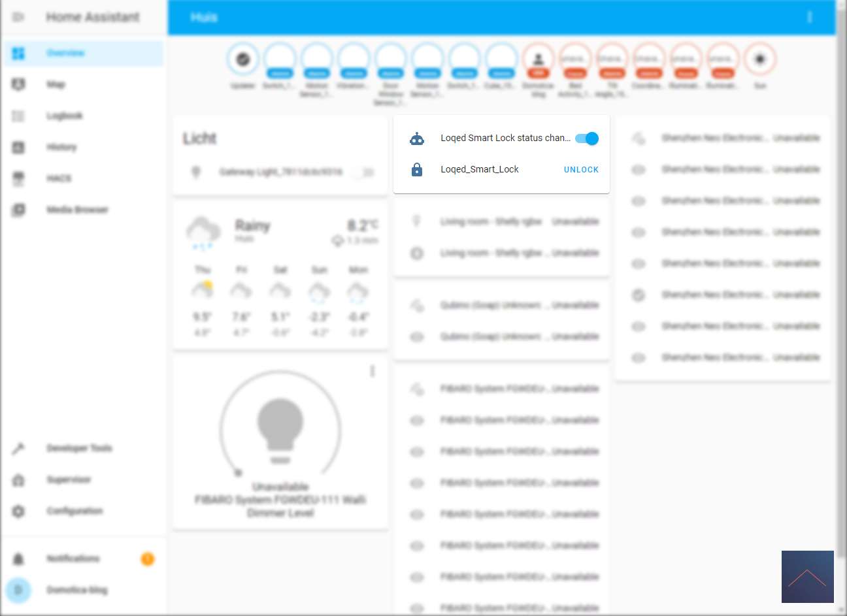Image resolution: width=847 pixels, height=616 pixels.
Task: Click the Loqed_Smart_Lock lock icon
Action: (x=416, y=170)
